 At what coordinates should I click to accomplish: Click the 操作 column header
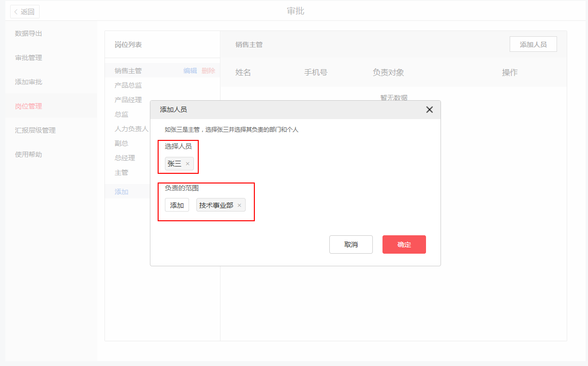click(x=510, y=73)
